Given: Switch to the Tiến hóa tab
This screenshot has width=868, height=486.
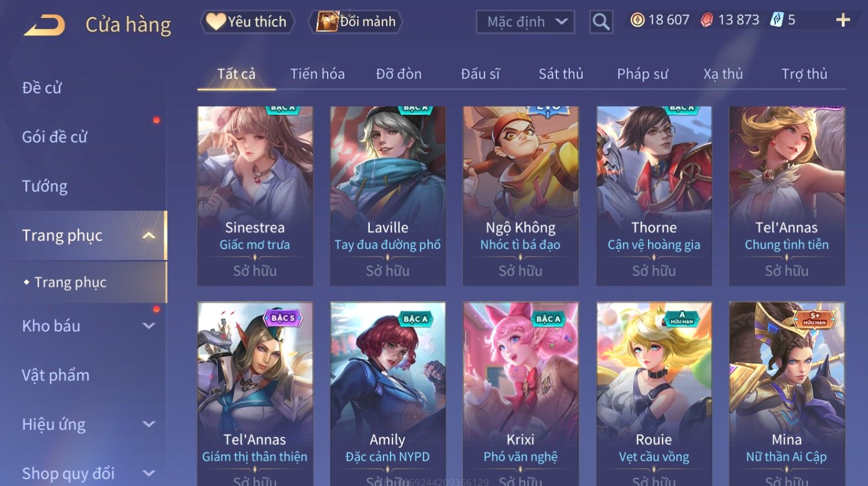Looking at the screenshot, I should (317, 74).
